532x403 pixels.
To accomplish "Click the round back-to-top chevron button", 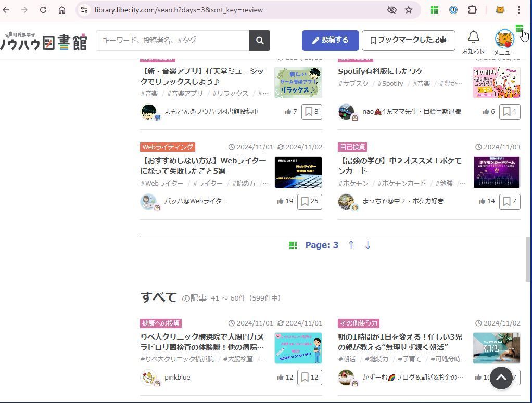I will point(501,378).
